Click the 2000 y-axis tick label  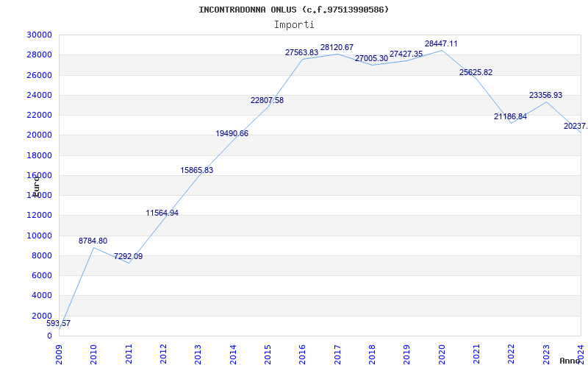click(x=42, y=316)
